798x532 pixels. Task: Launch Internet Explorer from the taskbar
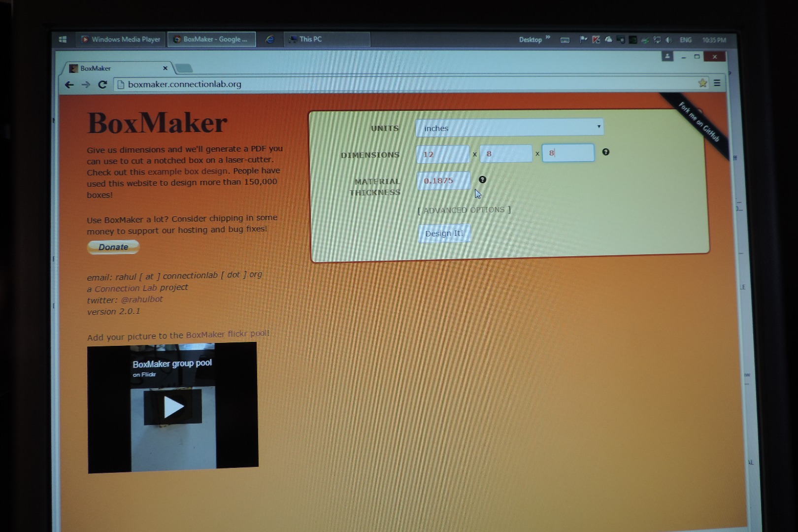coord(269,39)
